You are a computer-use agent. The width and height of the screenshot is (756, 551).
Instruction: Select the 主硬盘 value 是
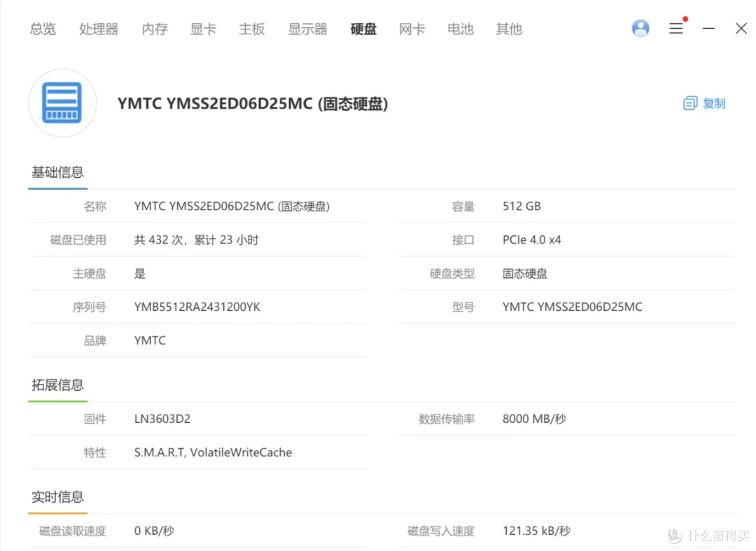click(x=140, y=274)
